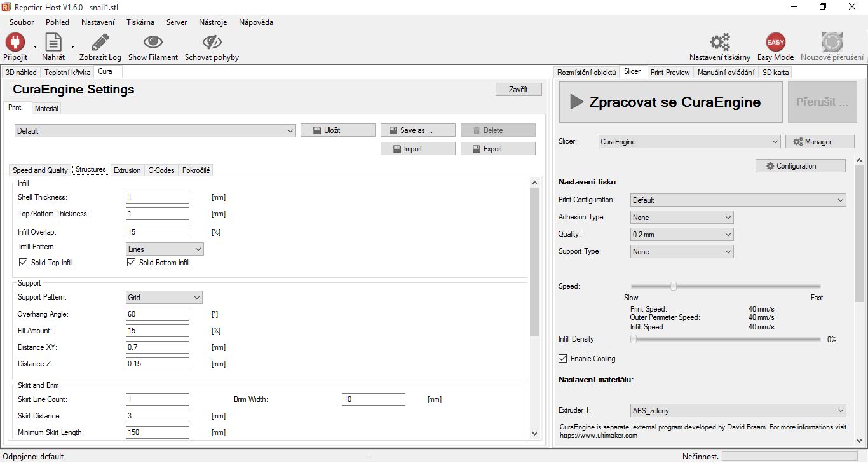The height and width of the screenshot is (463, 868).
Task: Disable the Enable Cooling checkbox
Action: 562,359
